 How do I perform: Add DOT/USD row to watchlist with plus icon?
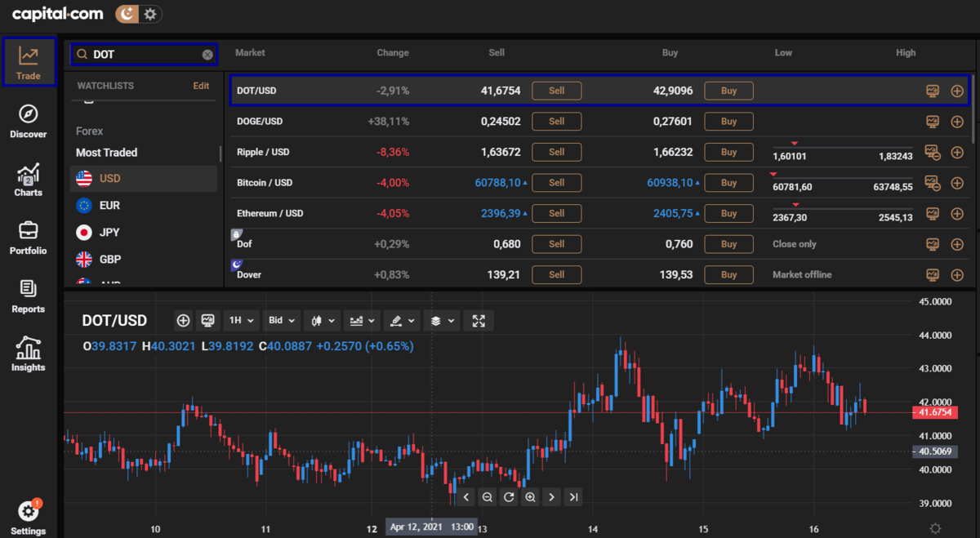click(x=957, y=91)
